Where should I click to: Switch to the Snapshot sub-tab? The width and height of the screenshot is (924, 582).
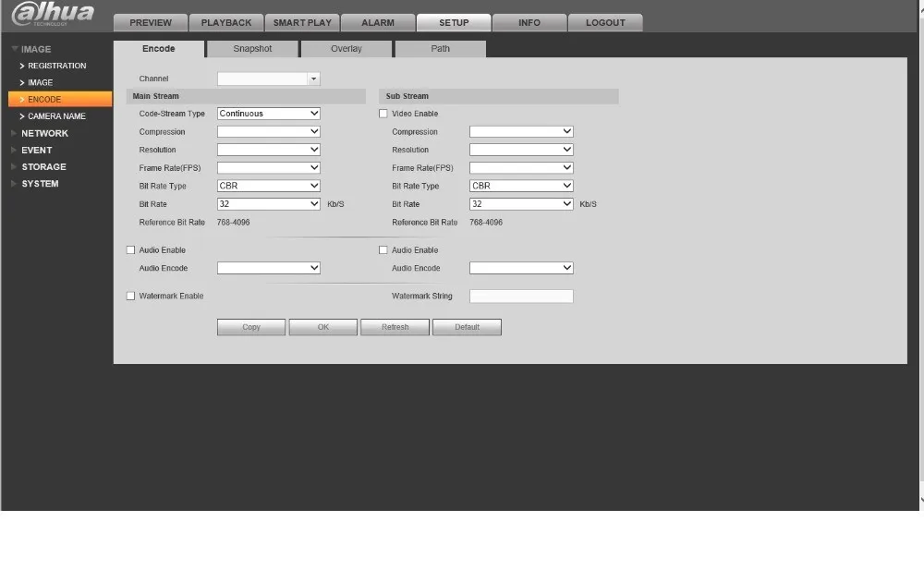(x=252, y=49)
